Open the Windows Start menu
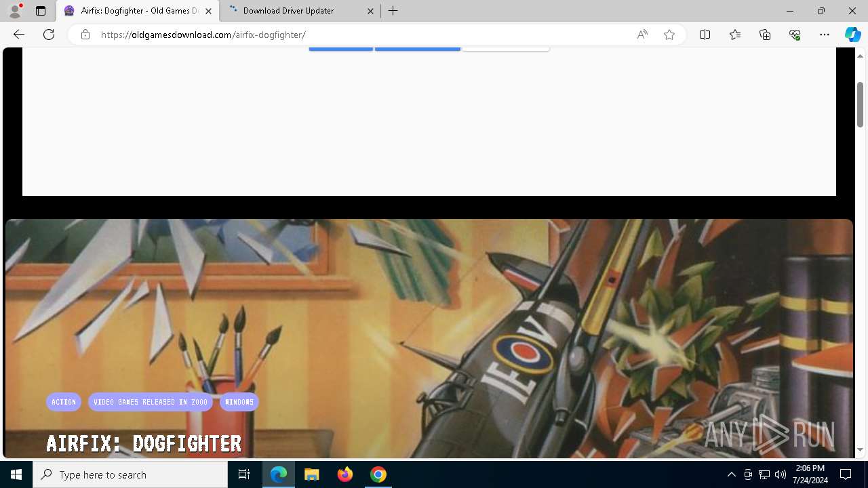Viewport: 868px width, 488px height. [16, 474]
